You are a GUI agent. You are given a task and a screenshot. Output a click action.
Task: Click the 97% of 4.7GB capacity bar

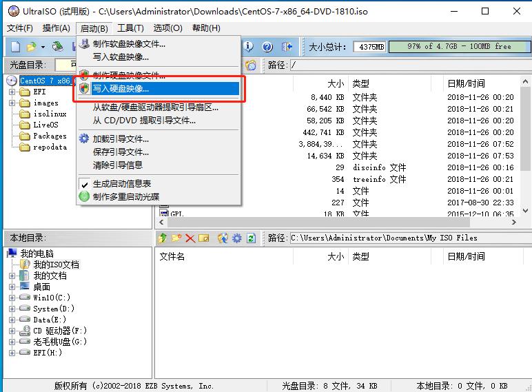tap(460, 46)
